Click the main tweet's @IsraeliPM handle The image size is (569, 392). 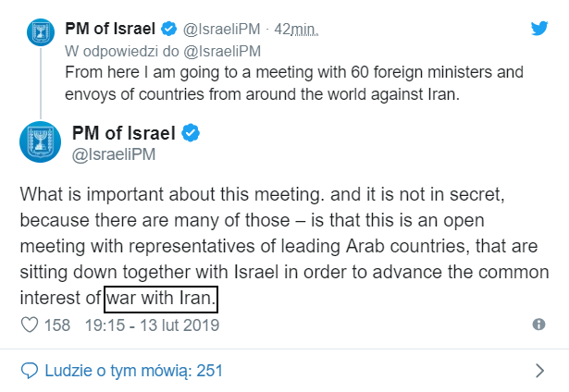pyautogui.click(x=114, y=154)
